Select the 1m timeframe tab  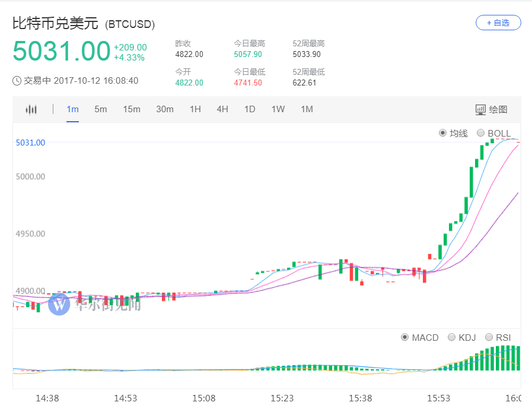click(72, 109)
